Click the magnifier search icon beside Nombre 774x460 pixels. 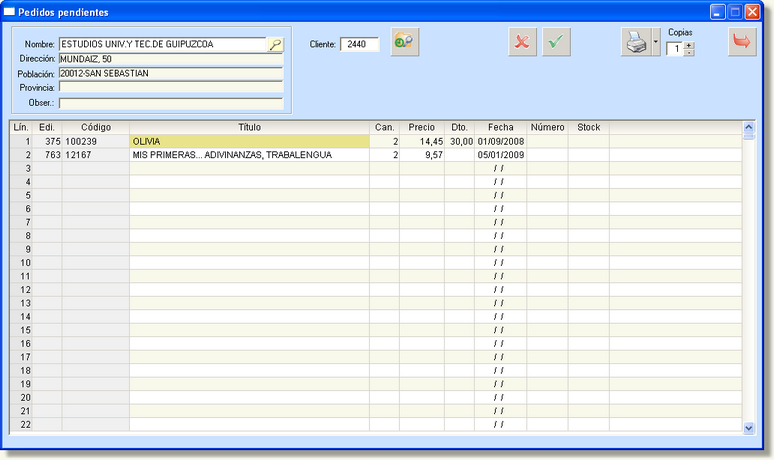pos(275,44)
